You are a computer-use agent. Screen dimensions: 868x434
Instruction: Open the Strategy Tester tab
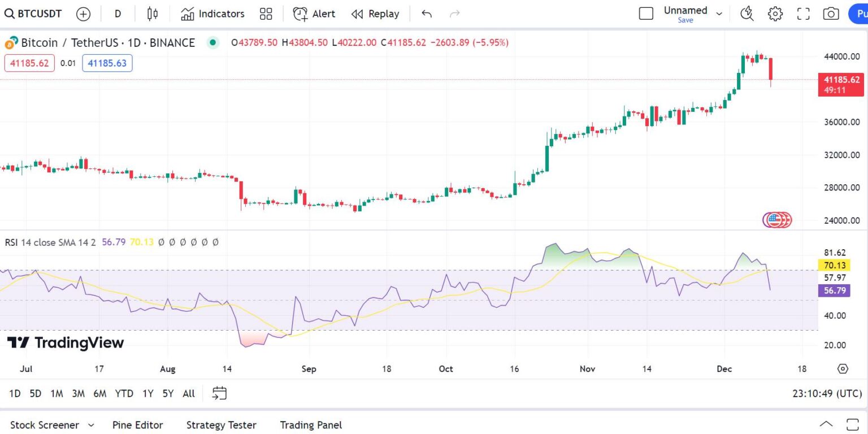click(221, 425)
